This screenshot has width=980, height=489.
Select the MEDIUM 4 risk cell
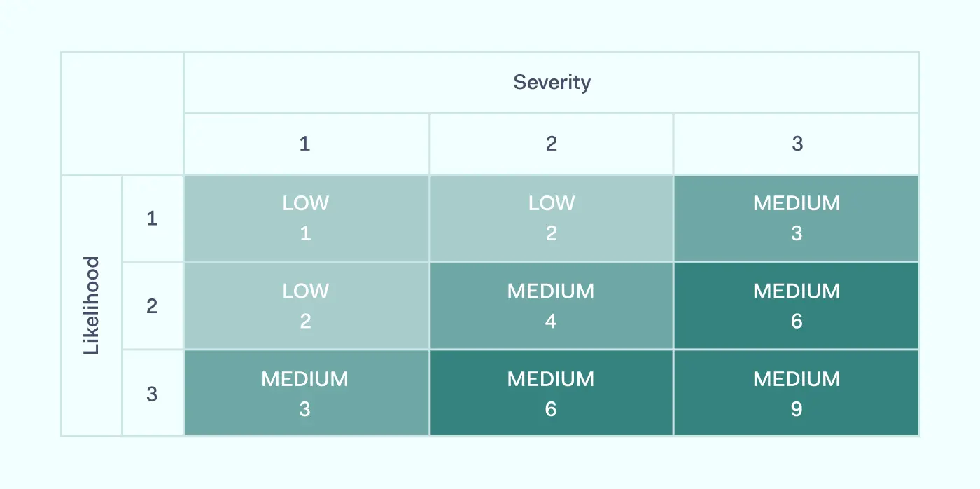click(552, 305)
